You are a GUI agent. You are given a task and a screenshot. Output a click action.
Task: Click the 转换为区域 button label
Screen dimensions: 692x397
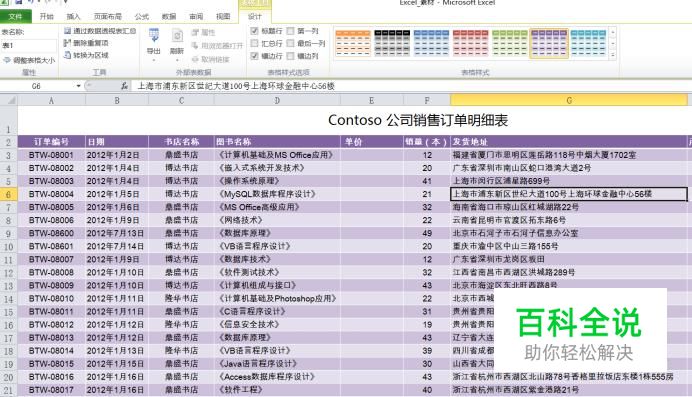(90, 55)
